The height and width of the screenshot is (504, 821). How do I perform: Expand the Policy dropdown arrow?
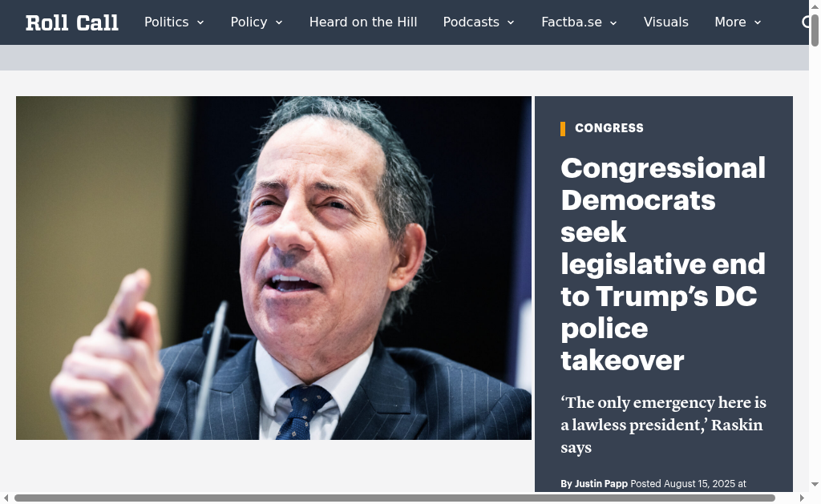(x=279, y=22)
